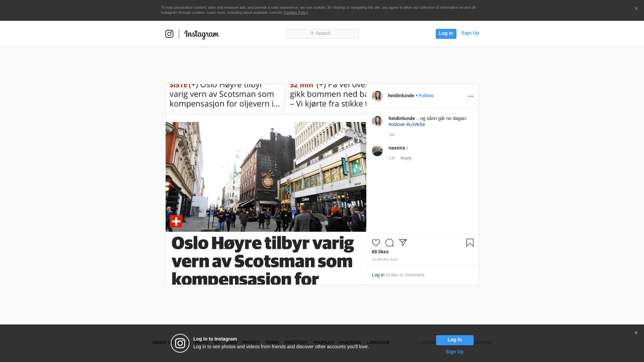Image resolution: width=644 pixels, height=362 pixels.
Task: Click heidinlunde avatar beside the caption
Action: [377, 121]
